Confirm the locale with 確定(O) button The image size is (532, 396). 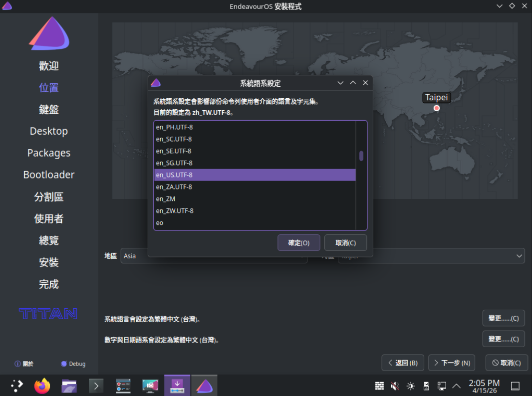click(x=298, y=243)
